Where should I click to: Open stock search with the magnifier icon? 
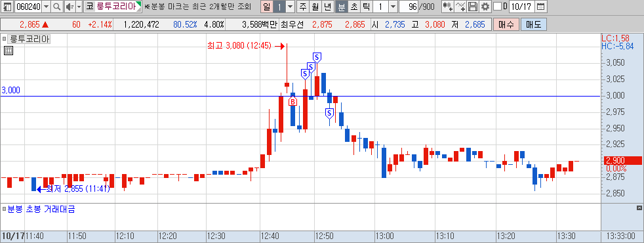57,7
